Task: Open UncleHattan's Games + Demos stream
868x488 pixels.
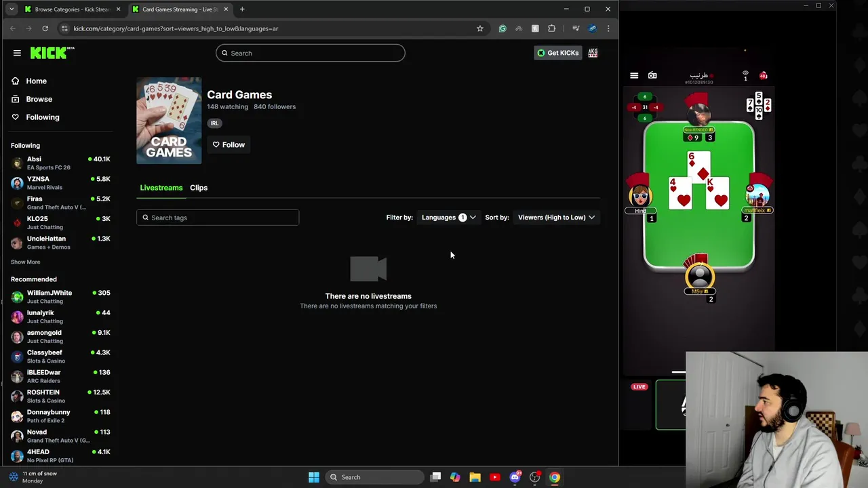Action: click(x=60, y=243)
